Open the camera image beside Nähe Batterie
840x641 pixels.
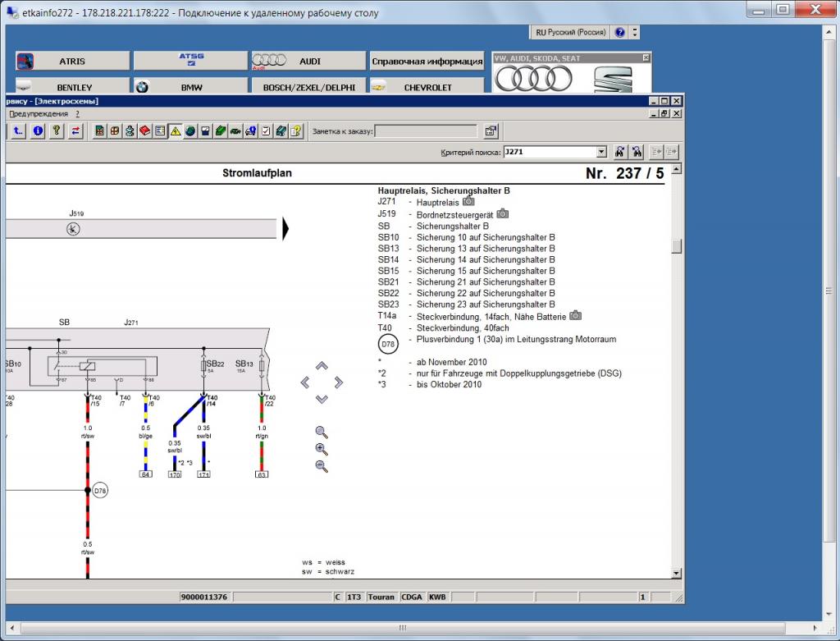(x=575, y=316)
